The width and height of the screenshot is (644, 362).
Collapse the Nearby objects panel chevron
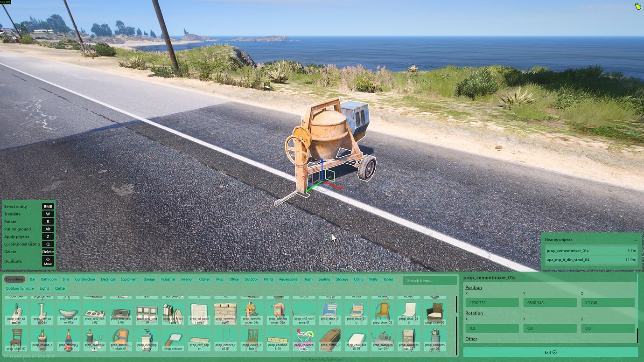(x=636, y=239)
